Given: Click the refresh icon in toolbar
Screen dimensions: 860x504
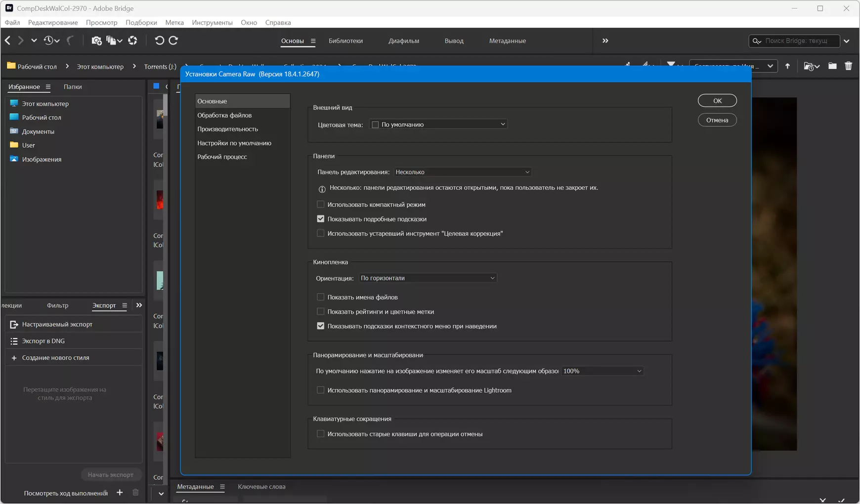Looking at the screenshot, I should (132, 41).
